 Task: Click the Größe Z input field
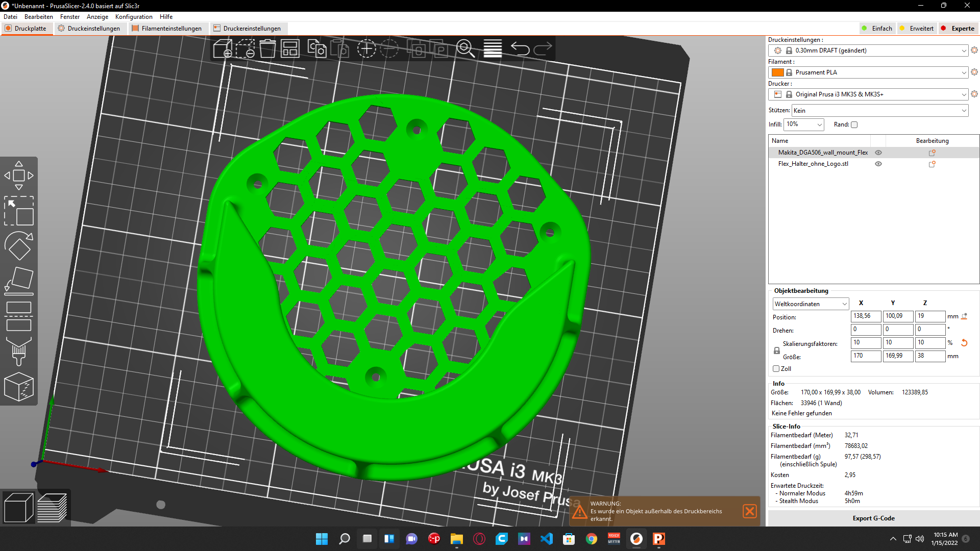coord(930,356)
